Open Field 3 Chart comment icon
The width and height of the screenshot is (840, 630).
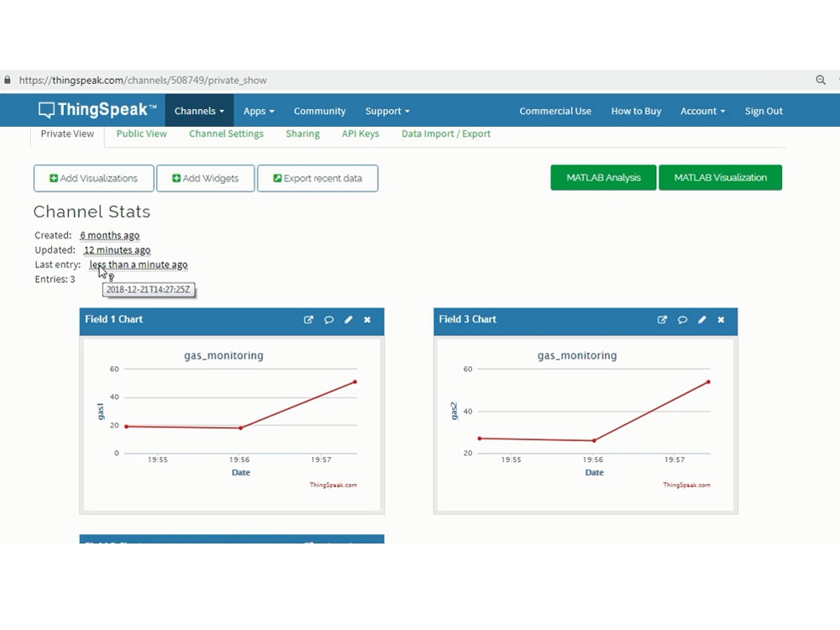pyautogui.click(x=682, y=319)
